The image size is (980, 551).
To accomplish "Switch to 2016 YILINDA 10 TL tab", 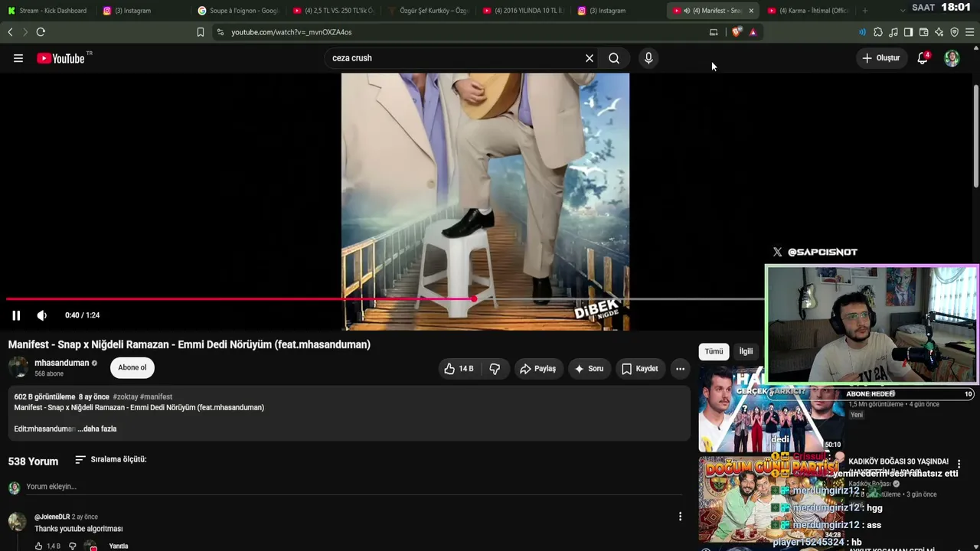I will click(x=524, y=11).
